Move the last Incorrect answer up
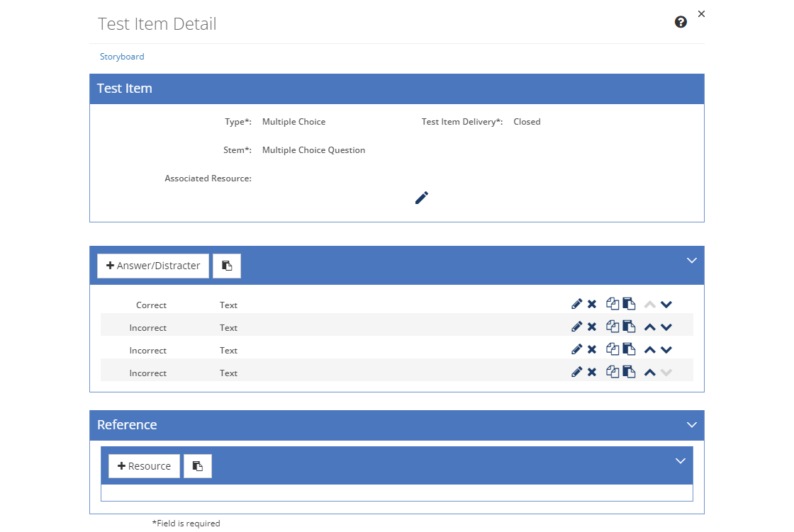794x532 pixels. point(649,373)
